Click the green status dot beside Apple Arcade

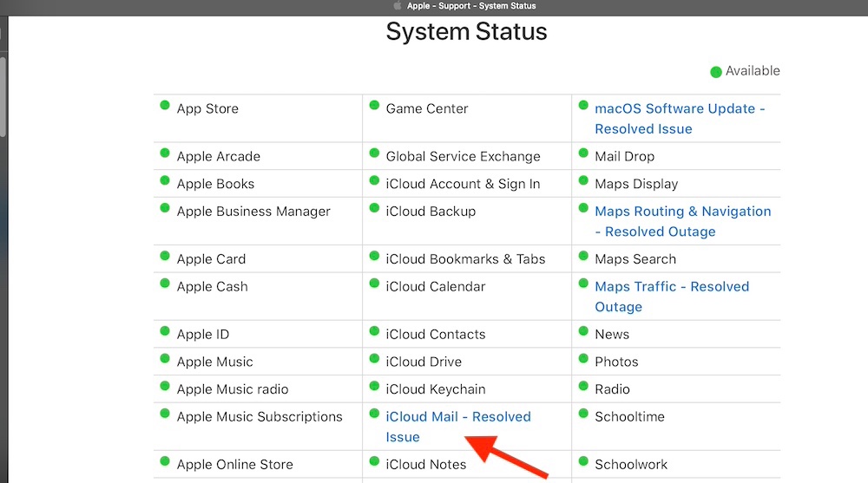pos(164,153)
